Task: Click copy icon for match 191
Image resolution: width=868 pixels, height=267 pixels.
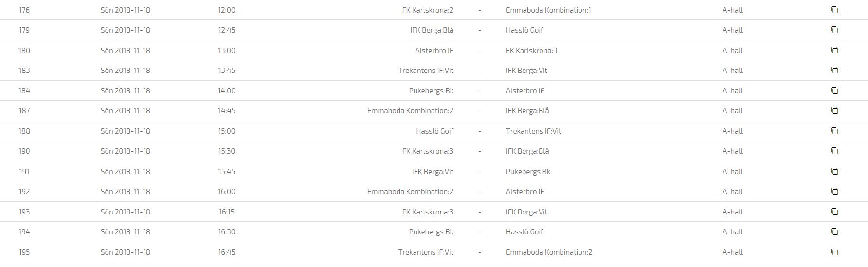Action: (834, 171)
